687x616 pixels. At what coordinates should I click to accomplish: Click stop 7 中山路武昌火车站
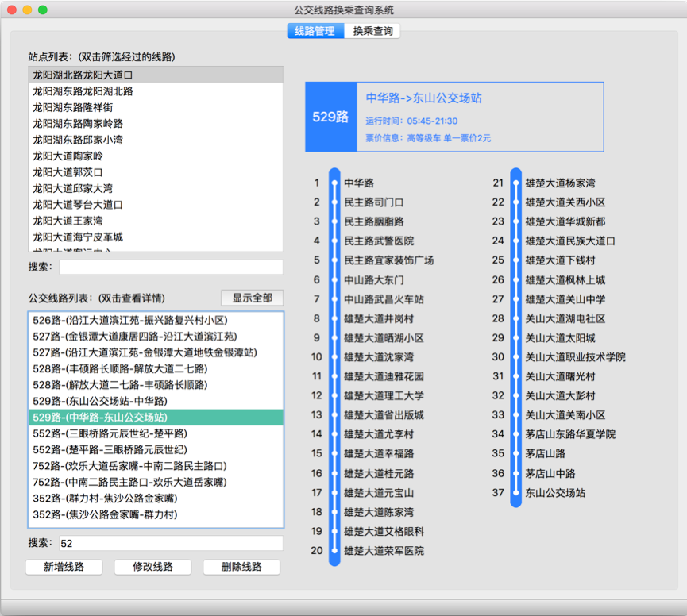tap(384, 299)
